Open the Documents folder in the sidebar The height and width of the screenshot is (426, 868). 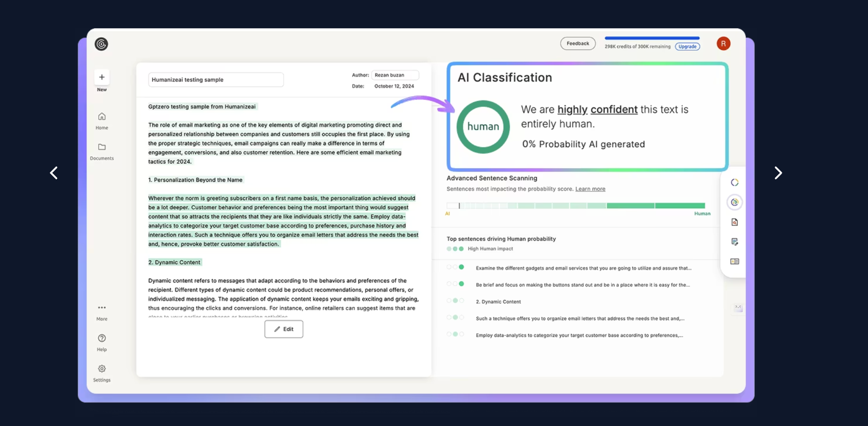click(102, 151)
